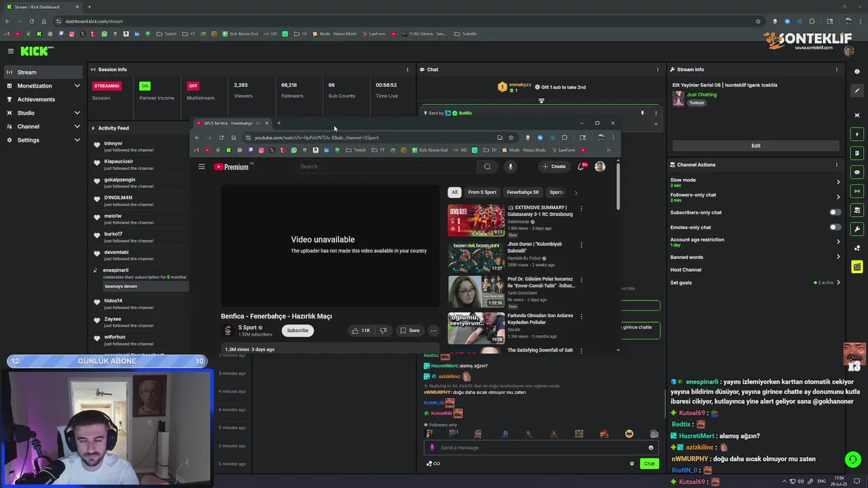Open Stream info panel options menu
Screen dimensions: 868x488
point(837,69)
